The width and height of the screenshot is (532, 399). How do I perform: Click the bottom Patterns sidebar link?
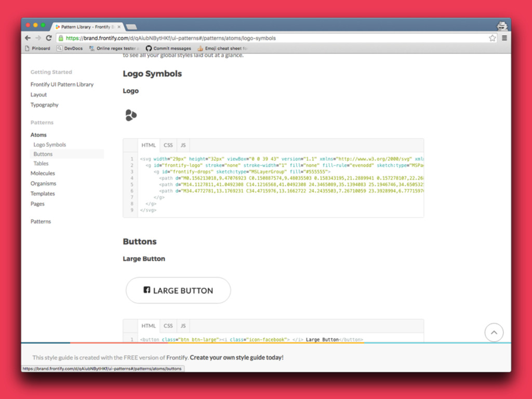41,221
